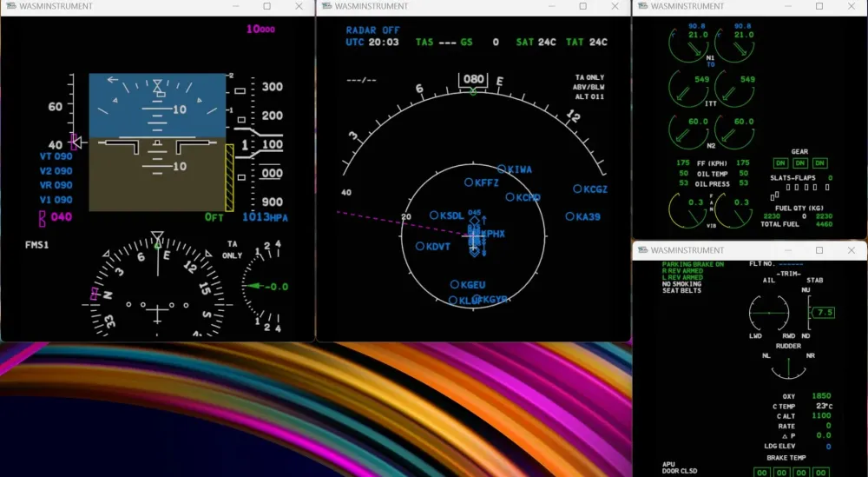Image resolution: width=868 pixels, height=477 pixels.
Task: Click the left engine N2 gauge
Action: click(688, 131)
